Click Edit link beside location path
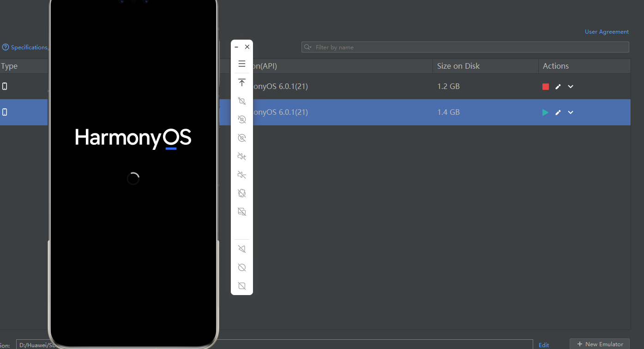 point(544,345)
